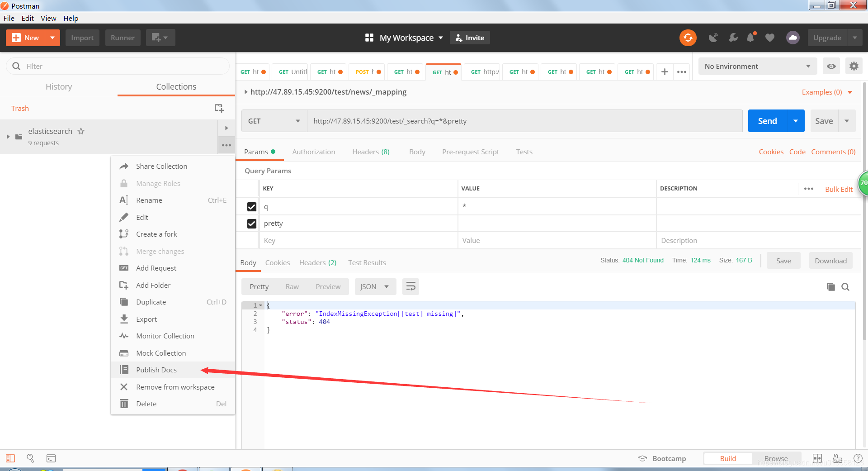The width and height of the screenshot is (868, 471).
Task: Open the New button dropdown arrow
Action: [52, 38]
